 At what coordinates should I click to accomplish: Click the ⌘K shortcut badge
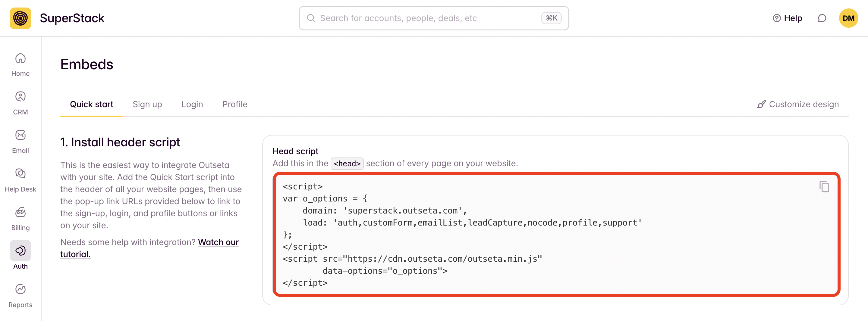[x=551, y=18]
